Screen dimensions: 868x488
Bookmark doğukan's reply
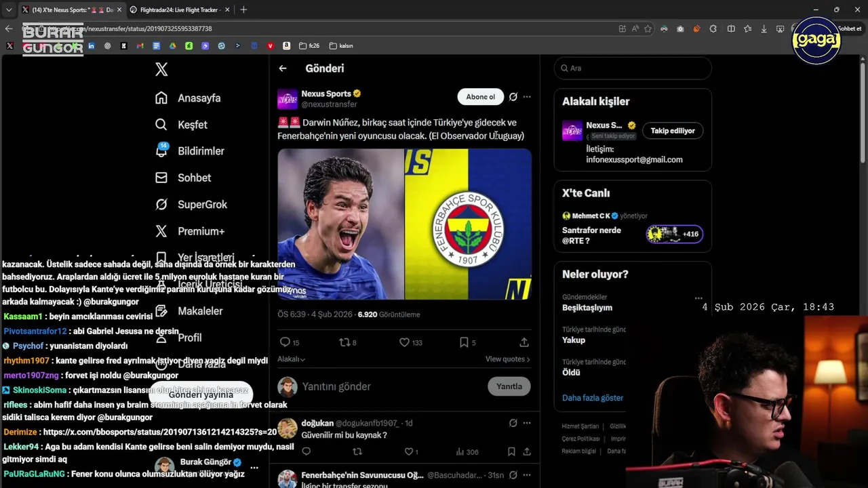[511, 451]
